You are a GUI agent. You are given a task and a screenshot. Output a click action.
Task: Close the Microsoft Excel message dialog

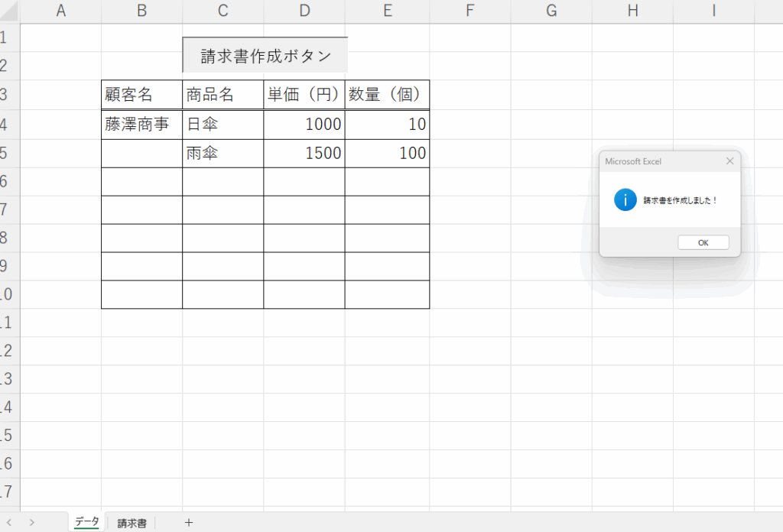(729, 161)
